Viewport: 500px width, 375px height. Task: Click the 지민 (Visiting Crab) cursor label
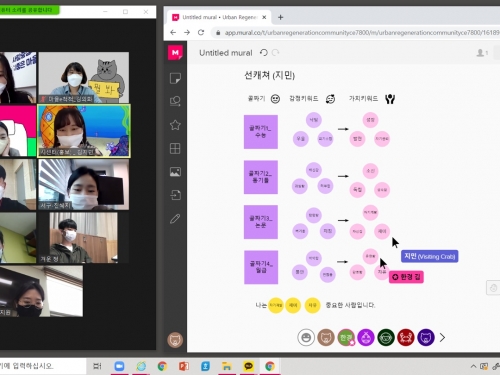click(430, 256)
